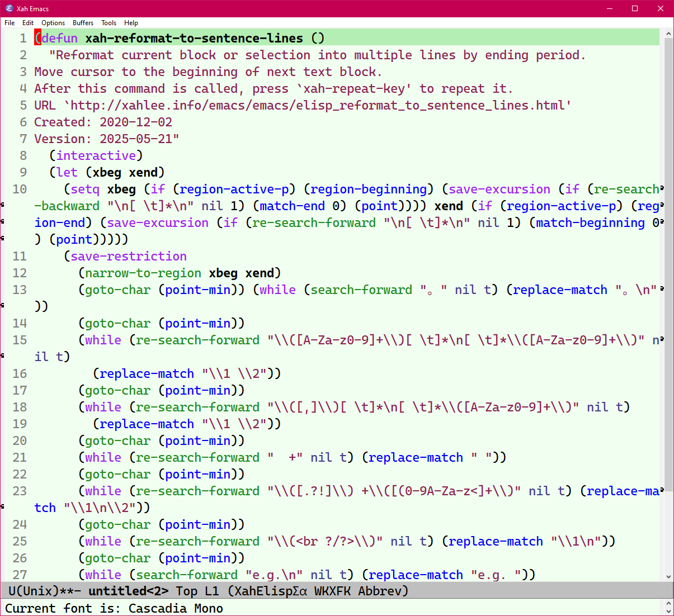The image size is (674, 616).
Task: Maximize the Xah Emacs window
Action: pyautogui.click(x=635, y=8)
